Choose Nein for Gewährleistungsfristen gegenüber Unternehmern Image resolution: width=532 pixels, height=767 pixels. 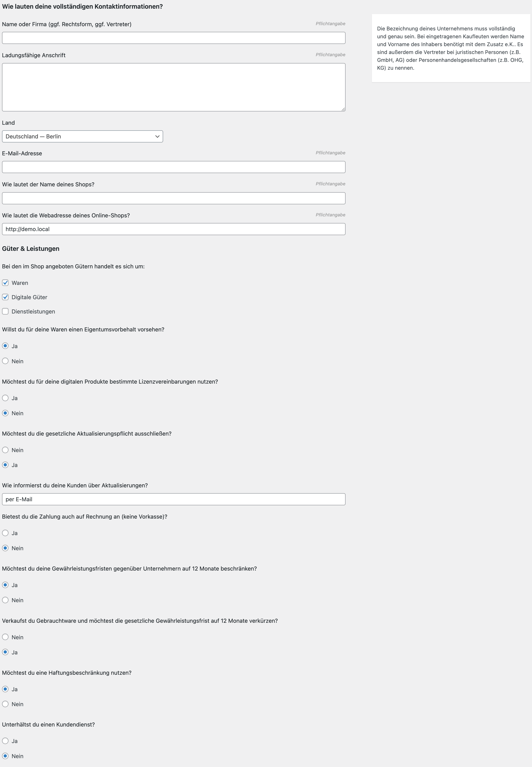pyautogui.click(x=5, y=600)
